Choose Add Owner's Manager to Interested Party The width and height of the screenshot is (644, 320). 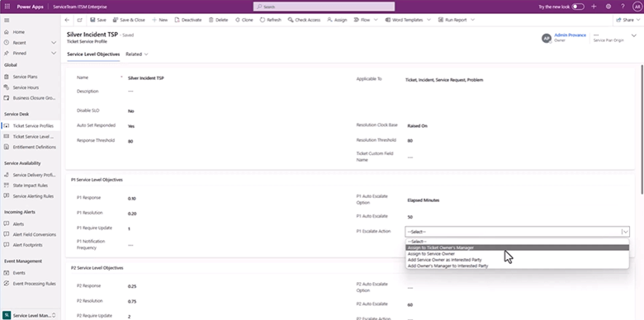(517, 266)
